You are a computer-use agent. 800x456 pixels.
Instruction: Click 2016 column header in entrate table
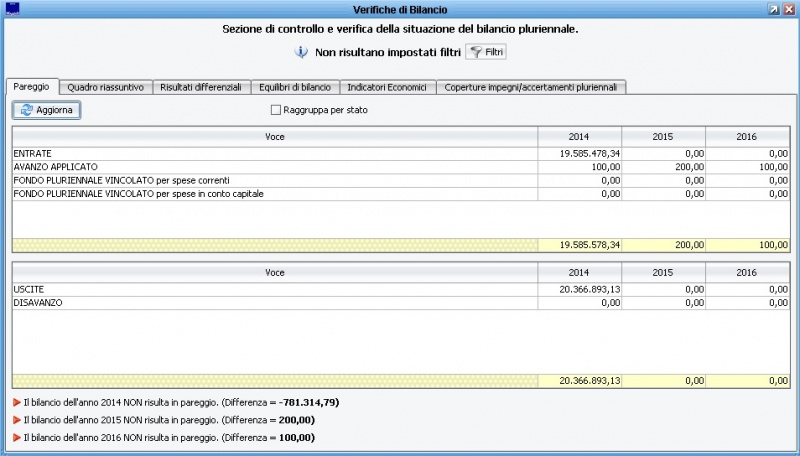747,137
